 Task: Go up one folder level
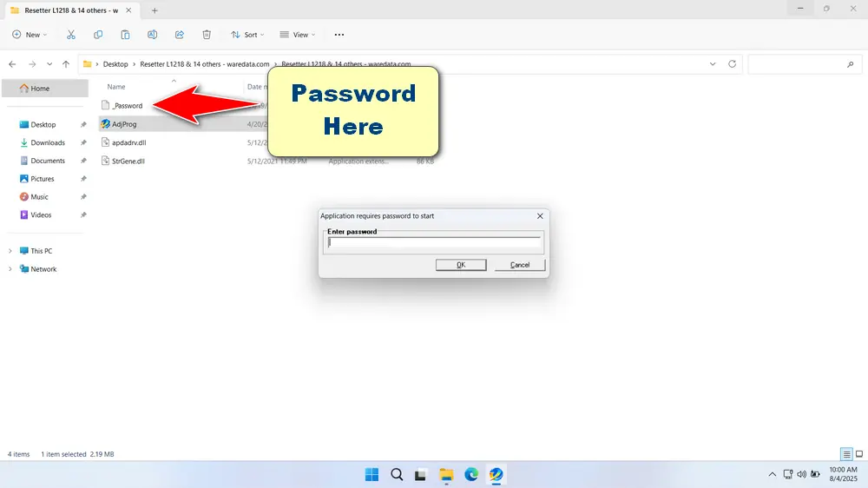tap(66, 64)
